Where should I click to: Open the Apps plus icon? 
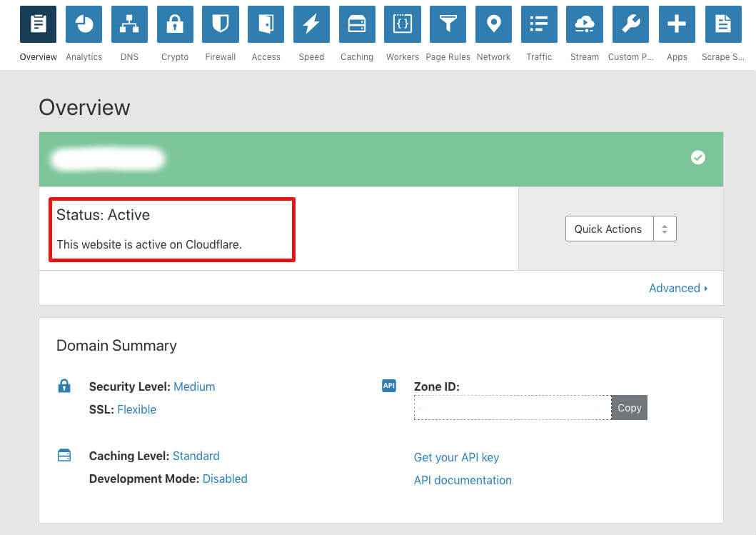coord(677,24)
